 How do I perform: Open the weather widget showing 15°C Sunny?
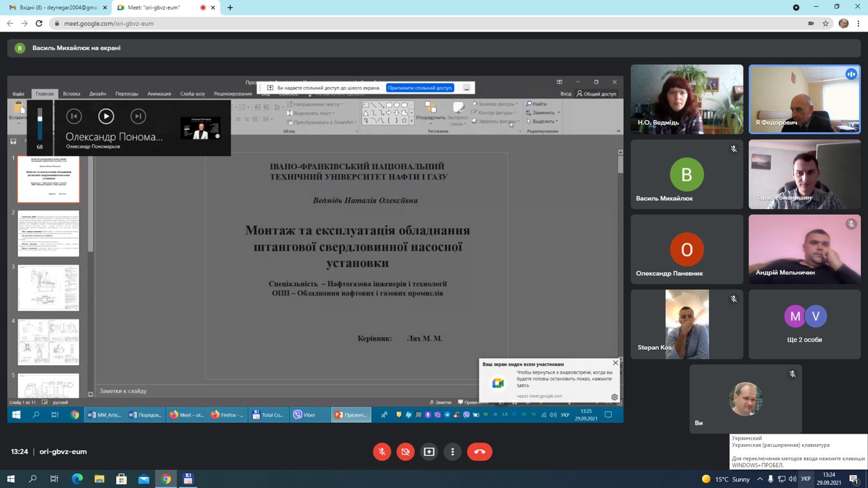pos(725,479)
